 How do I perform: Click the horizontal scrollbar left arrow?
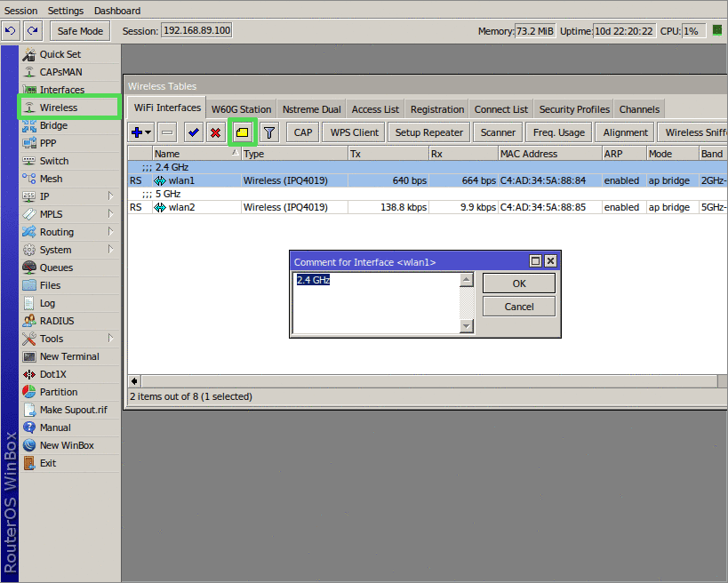(134, 381)
